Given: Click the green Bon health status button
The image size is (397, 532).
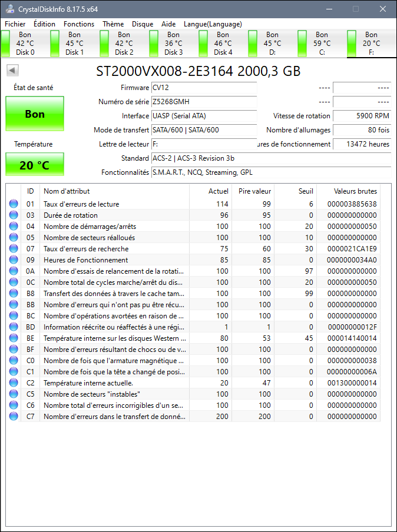Looking at the screenshot, I should coord(35,114).
